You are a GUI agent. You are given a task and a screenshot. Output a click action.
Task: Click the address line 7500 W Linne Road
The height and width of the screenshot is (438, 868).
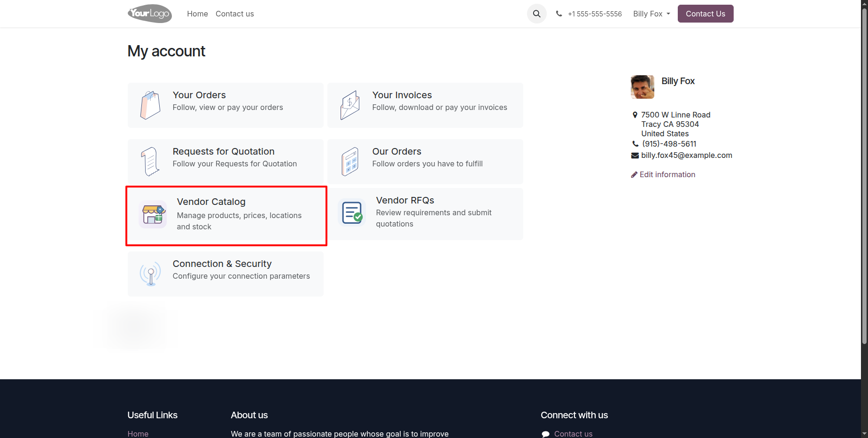(x=676, y=115)
